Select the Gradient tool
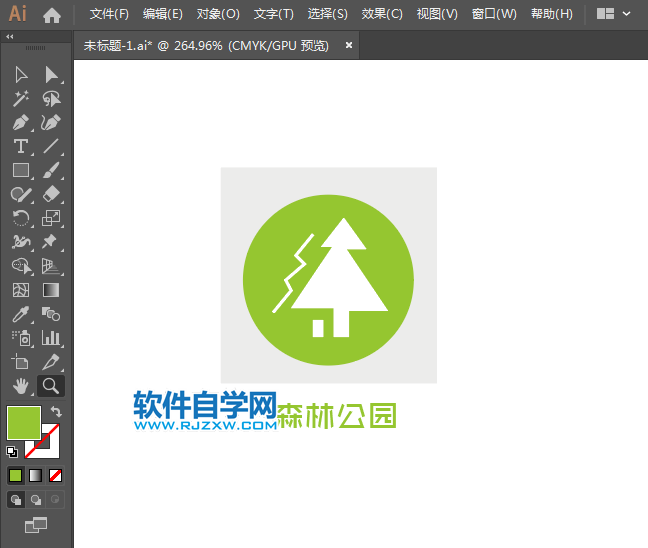 pyautogui.click(x=51, y=290)
